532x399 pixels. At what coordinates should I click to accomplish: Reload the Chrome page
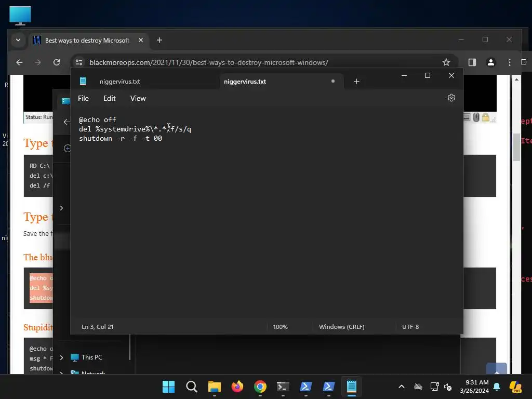pos(57,62)
